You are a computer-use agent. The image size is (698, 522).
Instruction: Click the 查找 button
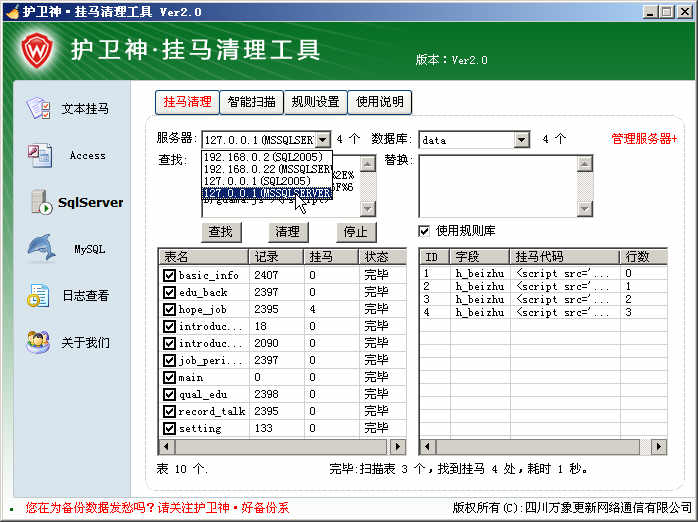click(x=220, y=232)
